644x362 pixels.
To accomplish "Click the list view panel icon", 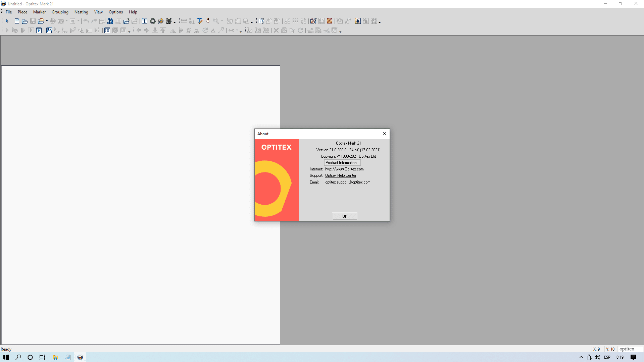I will [107, 31].
